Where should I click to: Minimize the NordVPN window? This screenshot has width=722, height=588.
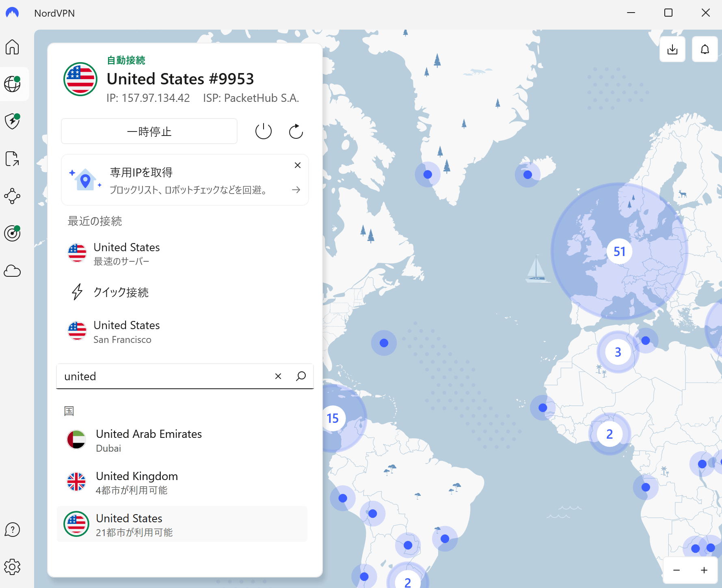[x=631, y=13]
